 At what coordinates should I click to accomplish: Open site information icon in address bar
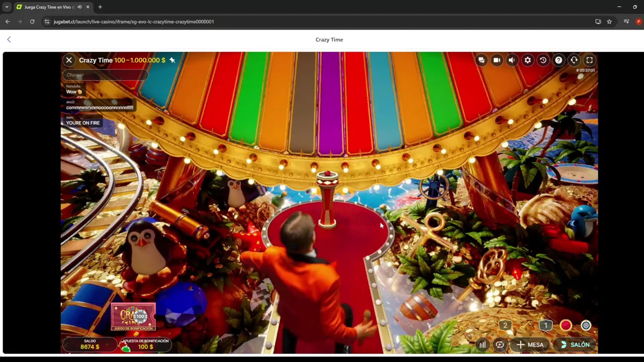(x=47, y=22)
